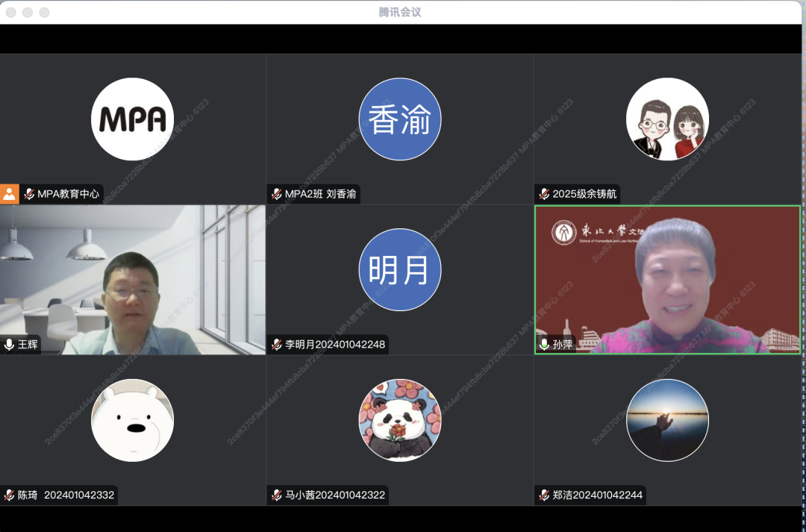The height and width of the screenshot is (532, 806).
Task: Click the panda avatar of 马小茜
Action: pyautogui.click(x=400, y=420)
